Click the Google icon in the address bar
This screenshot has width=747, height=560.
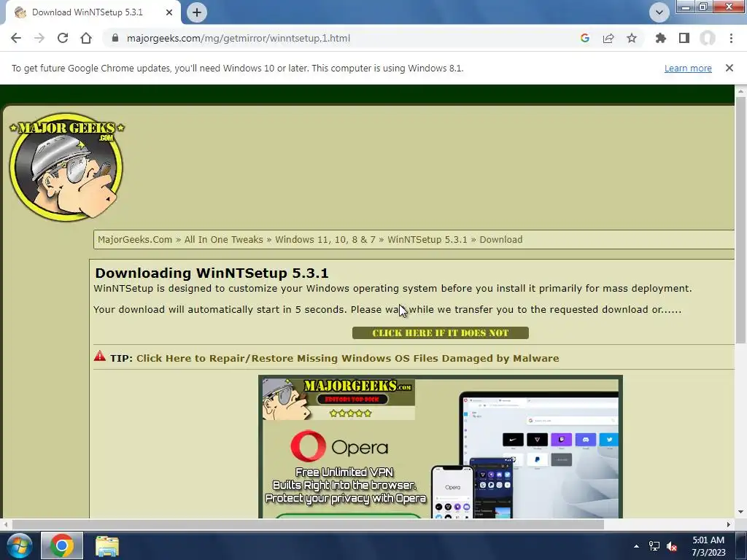[x=585, y=38]
